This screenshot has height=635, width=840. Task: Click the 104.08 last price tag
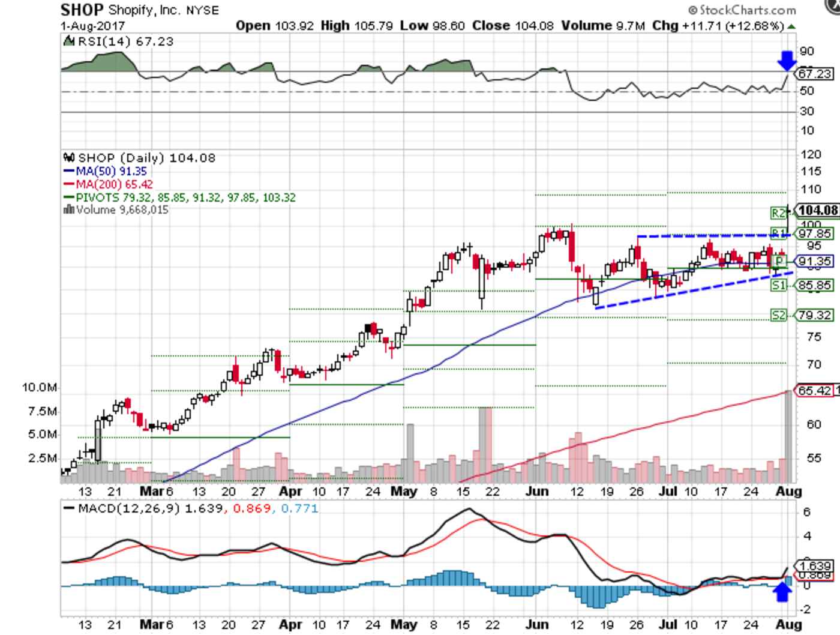817,210
